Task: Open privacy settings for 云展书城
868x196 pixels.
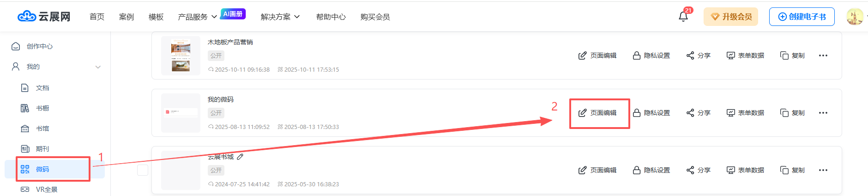Action: click(651, 170)
